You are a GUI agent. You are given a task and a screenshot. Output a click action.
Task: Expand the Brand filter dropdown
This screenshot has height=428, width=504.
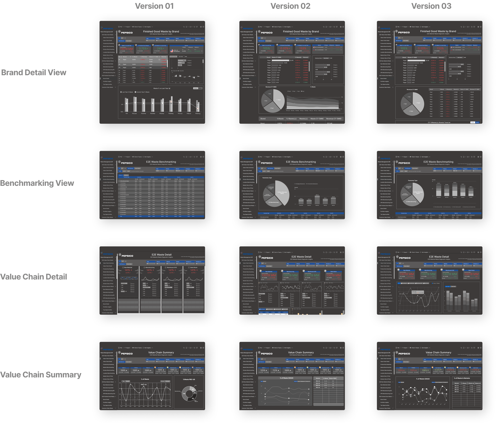(x=180, y=41)
